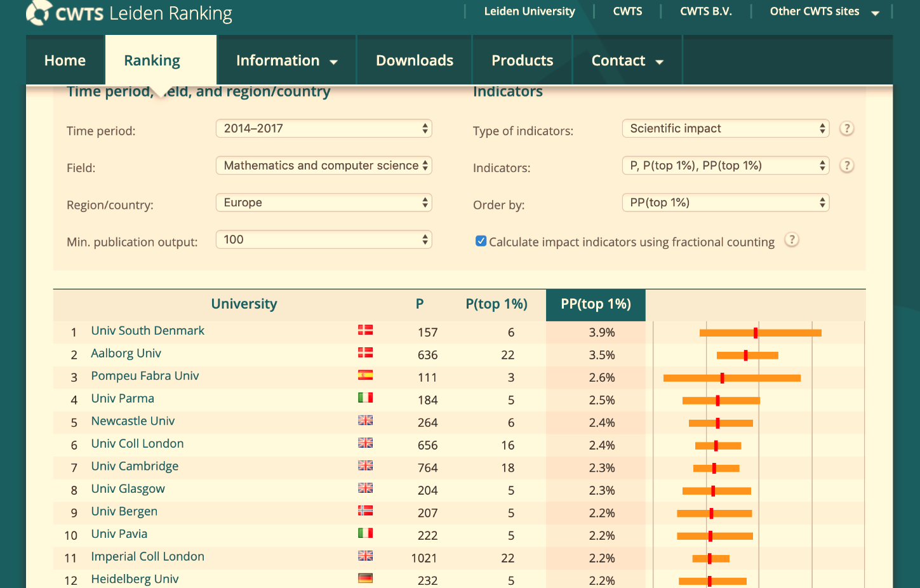Uncheck fractional counting checkbox
This screenshot has height=588, width=920.
point(481,241)
